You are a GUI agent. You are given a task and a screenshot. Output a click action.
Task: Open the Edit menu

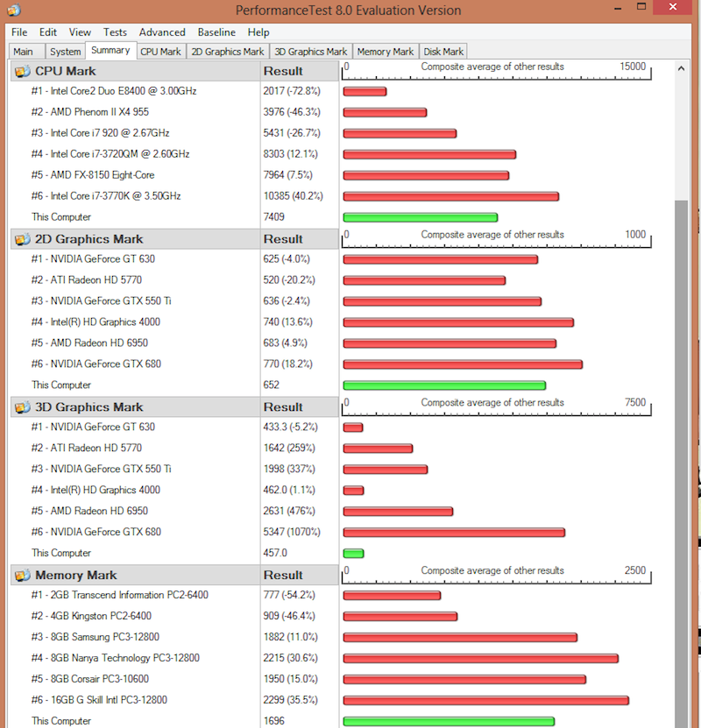(x=48, y=32)
